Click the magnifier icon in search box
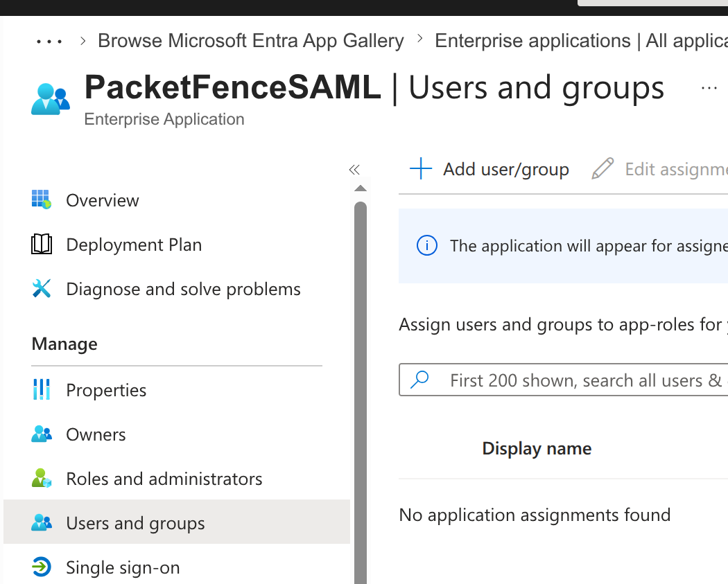The height and width of the screenshot is (584, 728). [x=419, y=380]
